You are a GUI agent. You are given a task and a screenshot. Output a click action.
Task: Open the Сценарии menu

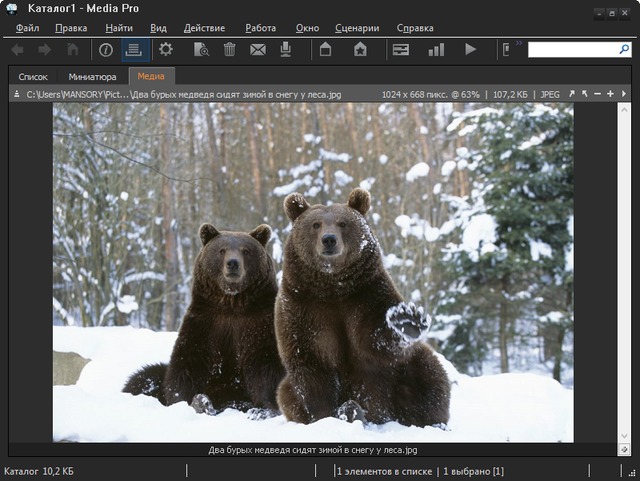357,28
